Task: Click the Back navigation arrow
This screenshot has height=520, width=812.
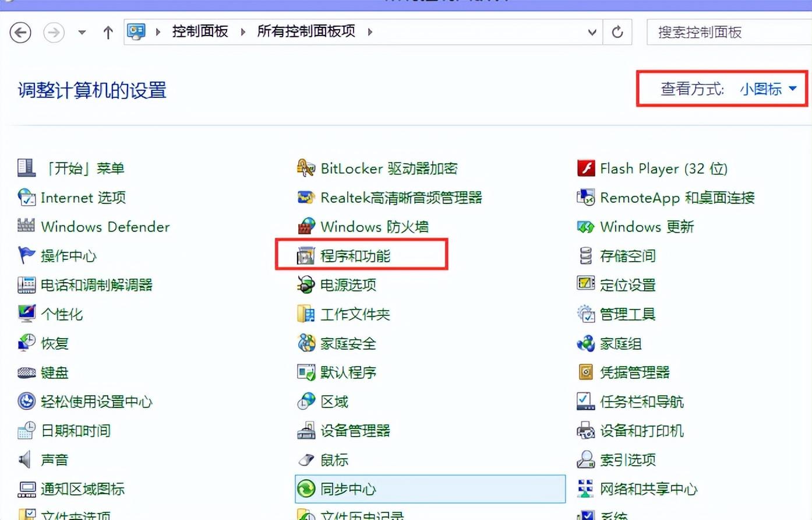Action: point(20,32)
